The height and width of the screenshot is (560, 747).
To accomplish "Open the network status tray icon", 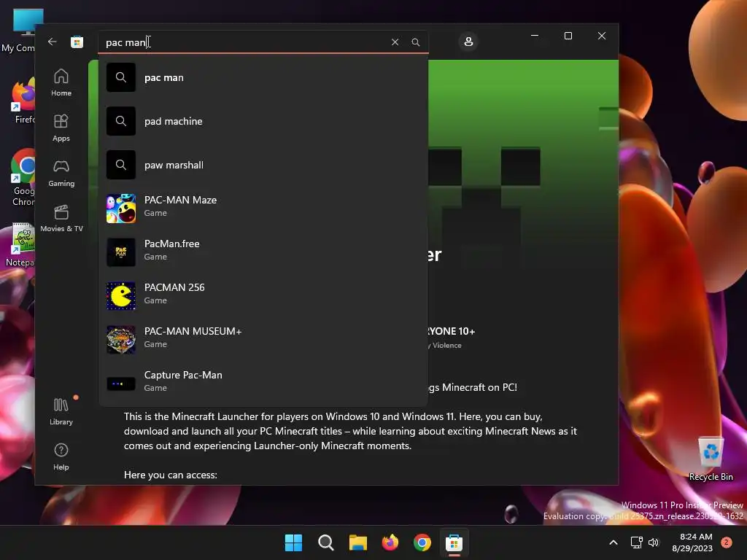I will click(636, 542).
